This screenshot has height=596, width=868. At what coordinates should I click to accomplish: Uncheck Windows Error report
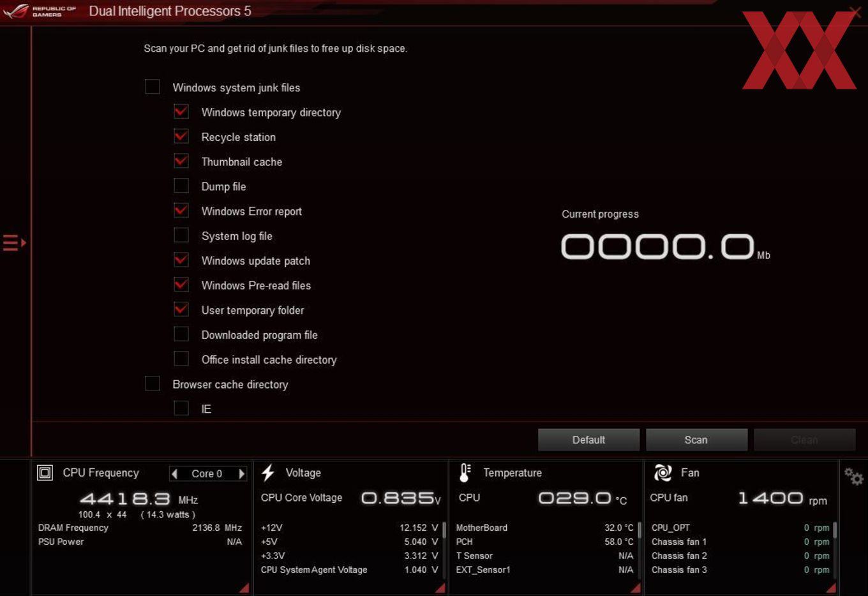pyautogui.click(x=181, y=211)
